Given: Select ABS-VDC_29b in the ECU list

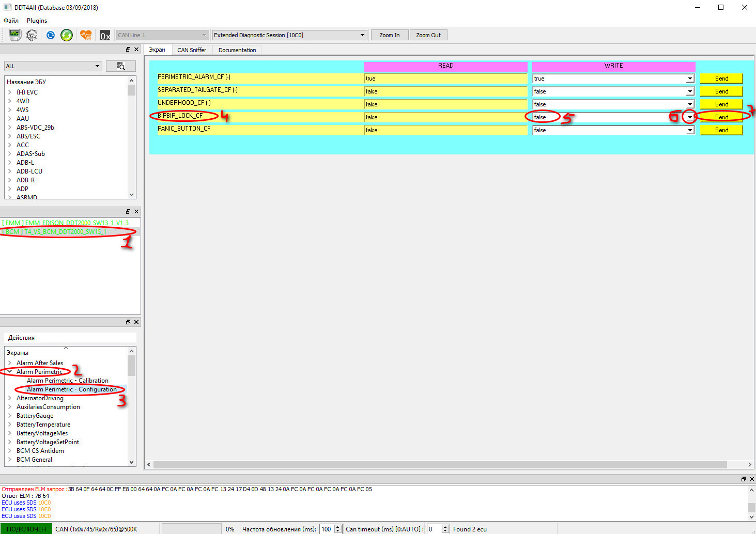Looking at the screenshot, I should click(35, 128).
